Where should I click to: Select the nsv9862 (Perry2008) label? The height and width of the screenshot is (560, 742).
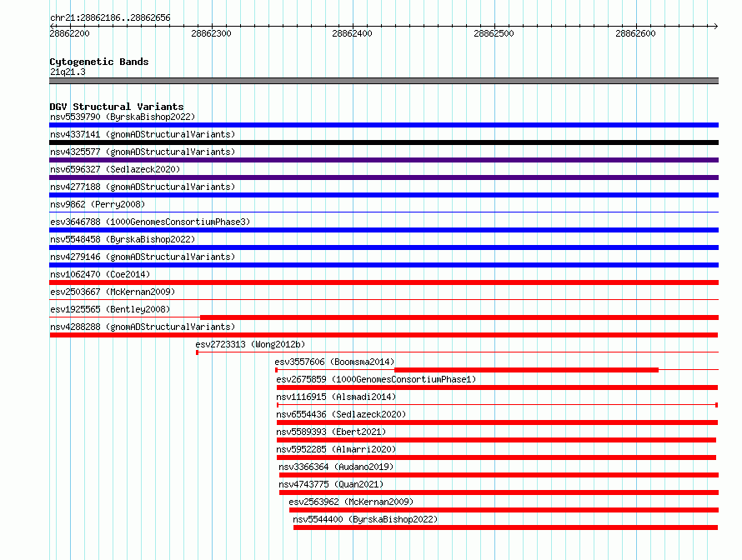98,204
